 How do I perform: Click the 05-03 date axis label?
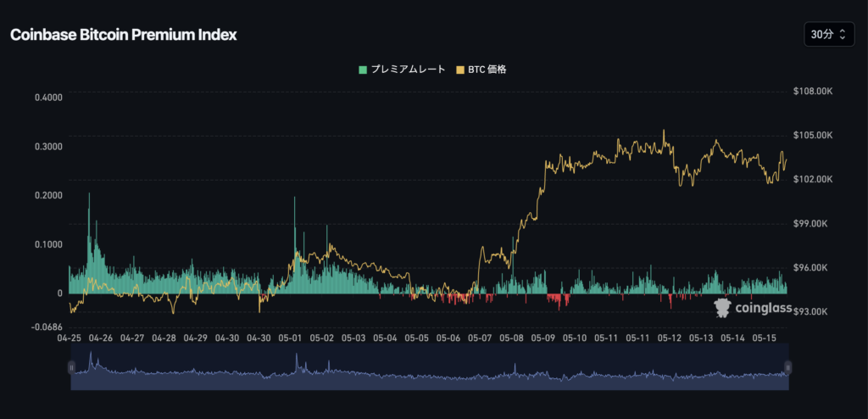point(353,338)
